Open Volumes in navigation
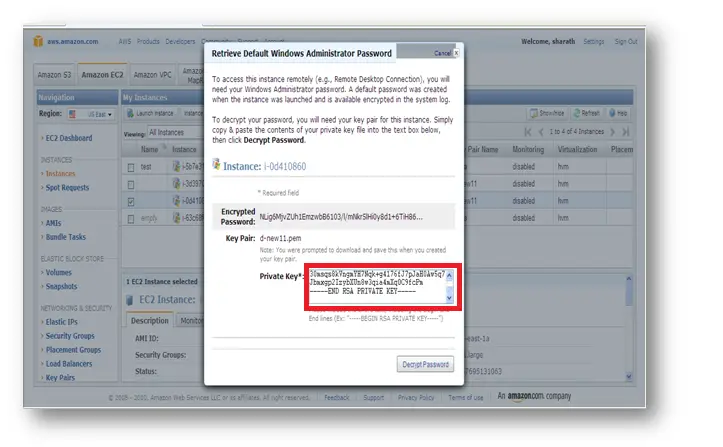723x447 pixels. point(59,272)
